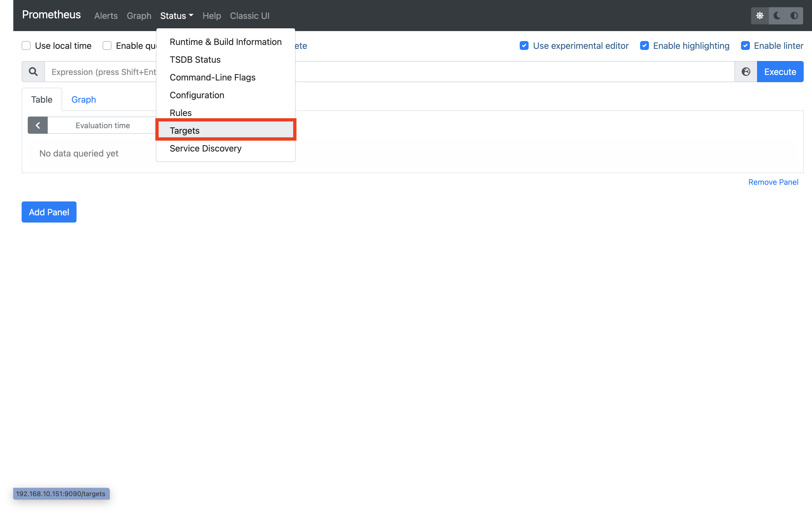812x515 pixels.
Task: Click the left chevron beside Evaluation time
Action: [x=37, y=125]
